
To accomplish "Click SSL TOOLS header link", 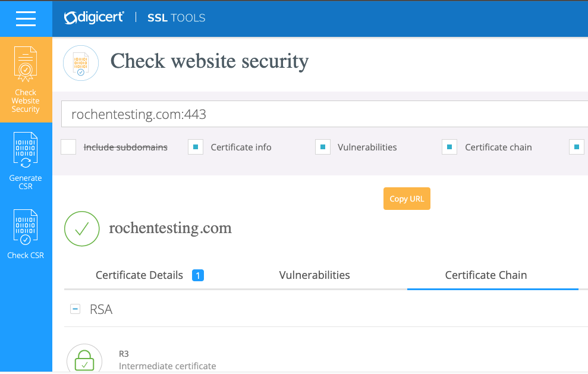I will 176,18.
